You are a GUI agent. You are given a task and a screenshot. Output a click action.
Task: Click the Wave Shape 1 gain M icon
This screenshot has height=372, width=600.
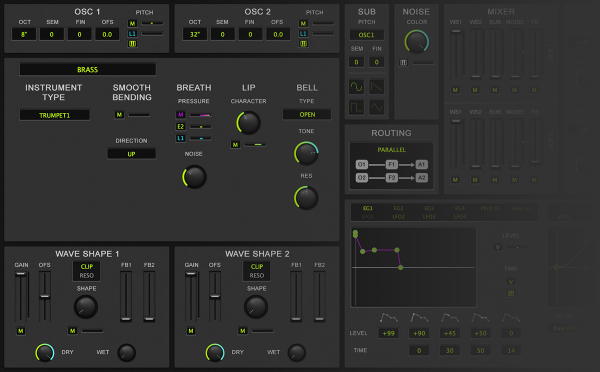pos(21,331)
